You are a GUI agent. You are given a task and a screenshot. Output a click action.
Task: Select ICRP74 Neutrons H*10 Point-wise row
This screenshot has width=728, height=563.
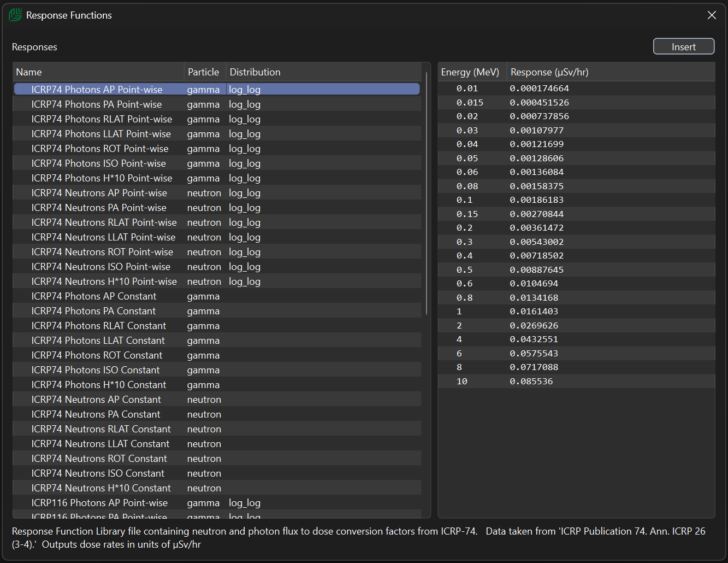[217, 281]
